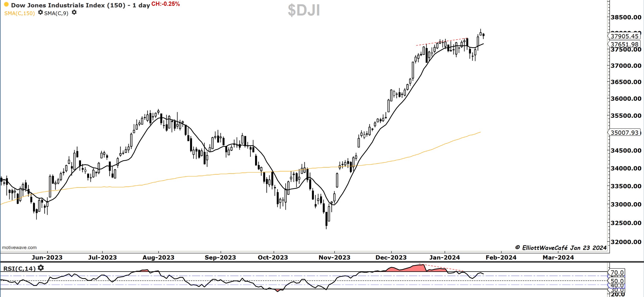
Task: Click the 37651.98 SMA price tag
Action: [624, 44]
